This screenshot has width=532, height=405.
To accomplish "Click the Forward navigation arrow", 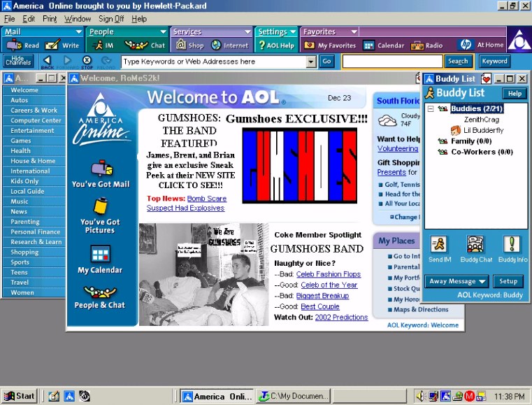I will tap(67, 60).
